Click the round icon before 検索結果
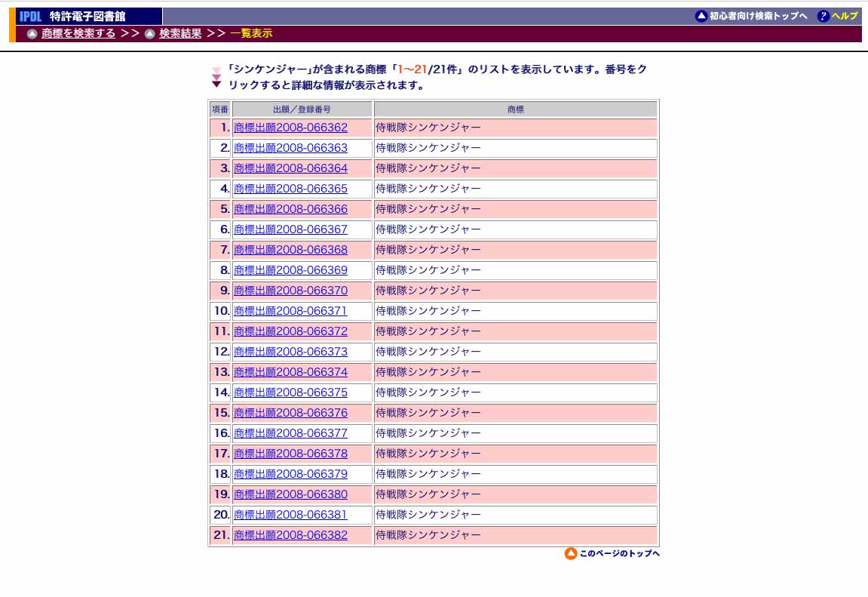Screen dimensions: 868x597 pos(150,34)
